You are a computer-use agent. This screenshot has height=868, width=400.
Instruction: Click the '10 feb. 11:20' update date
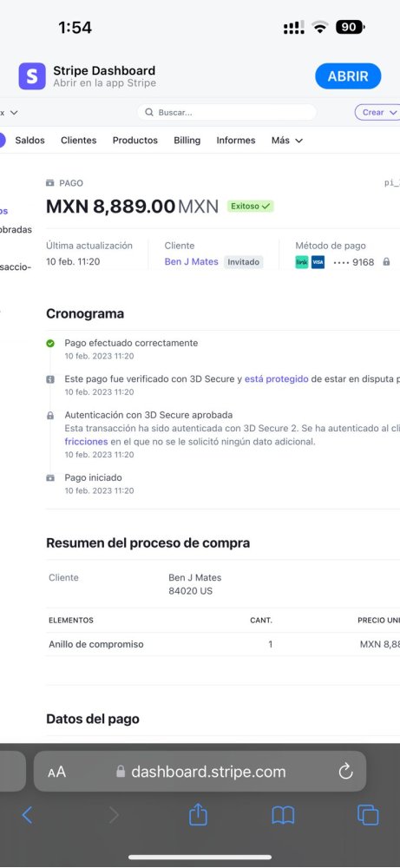73,262
